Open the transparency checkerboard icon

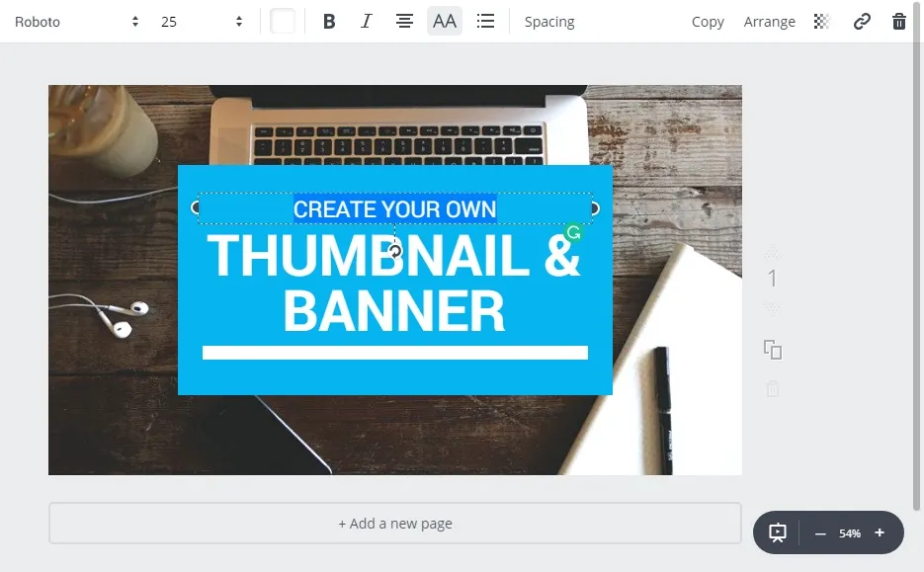(x=821, y=22)
